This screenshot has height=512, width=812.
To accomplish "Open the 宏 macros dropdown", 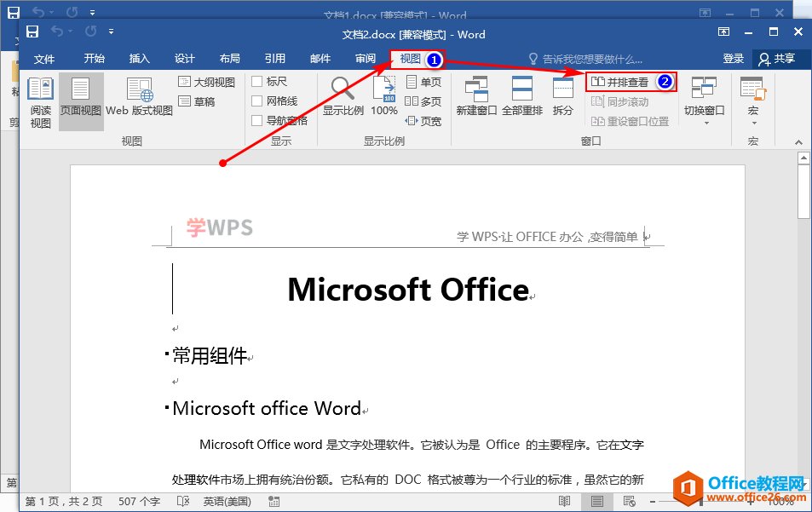I will point(753,101).
